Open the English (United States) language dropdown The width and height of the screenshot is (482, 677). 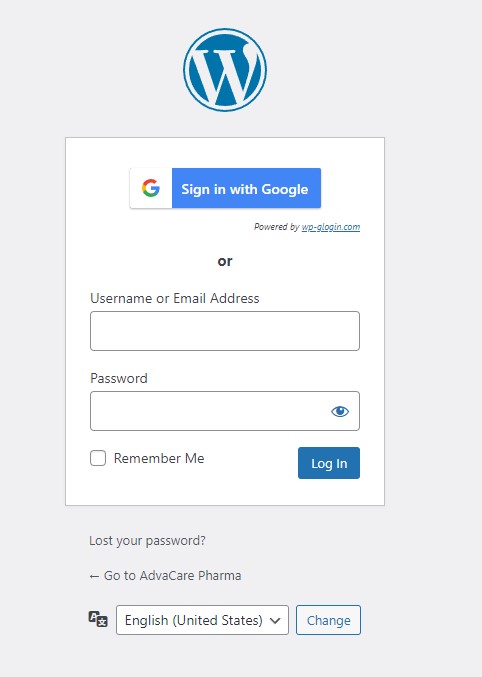point(202,620)
